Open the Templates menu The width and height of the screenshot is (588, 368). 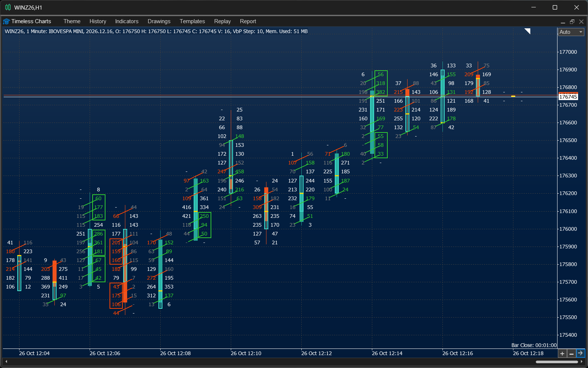[x=192, y=21]
